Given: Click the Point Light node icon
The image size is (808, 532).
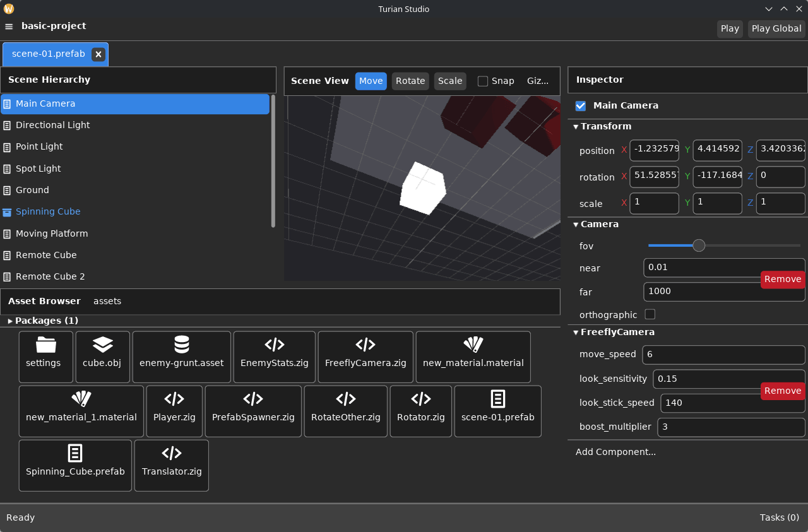Looking at the screenshot, I should [8, 147].
